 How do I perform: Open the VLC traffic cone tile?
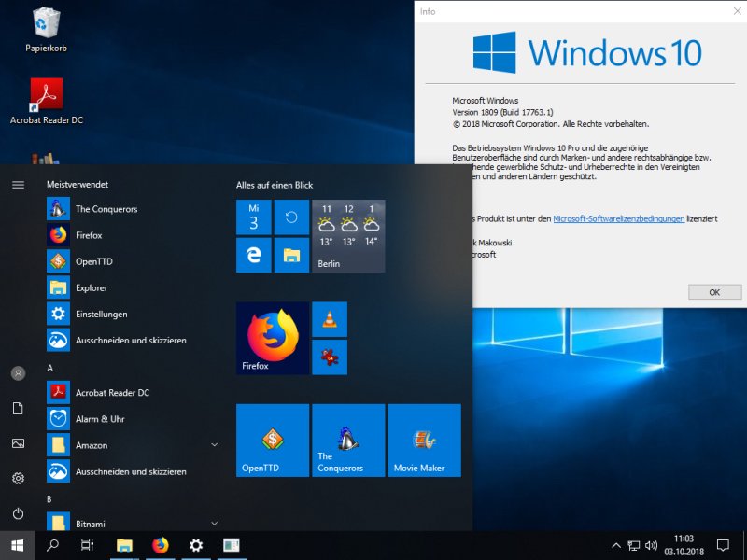[330, 319]
